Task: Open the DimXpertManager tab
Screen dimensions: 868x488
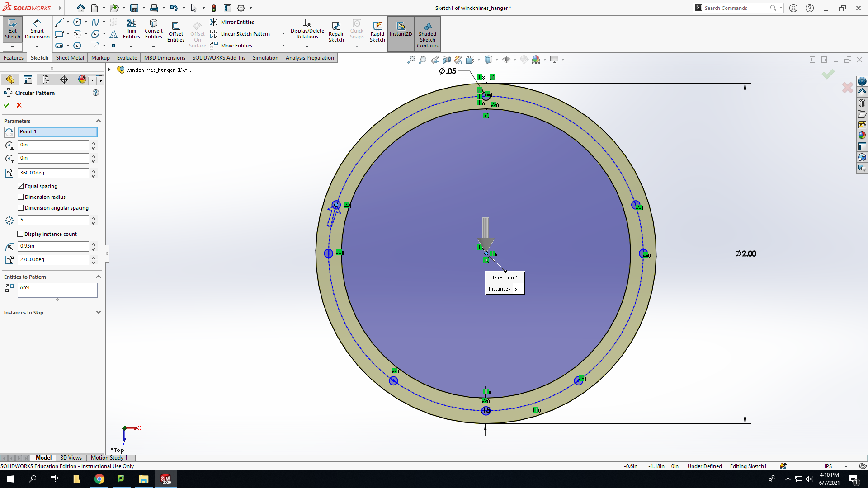Action: (64, 80)
